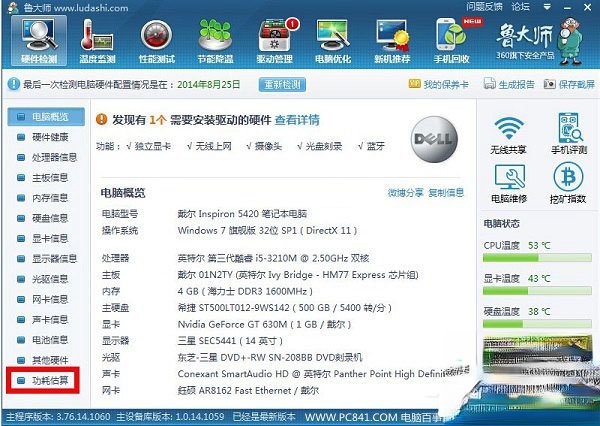
Task: Open the 温度监测 temperature monitor icon
Action: 97,41
